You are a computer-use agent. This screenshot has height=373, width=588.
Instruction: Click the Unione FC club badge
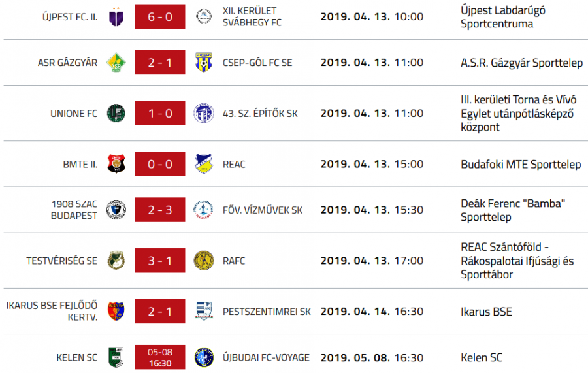116,114
